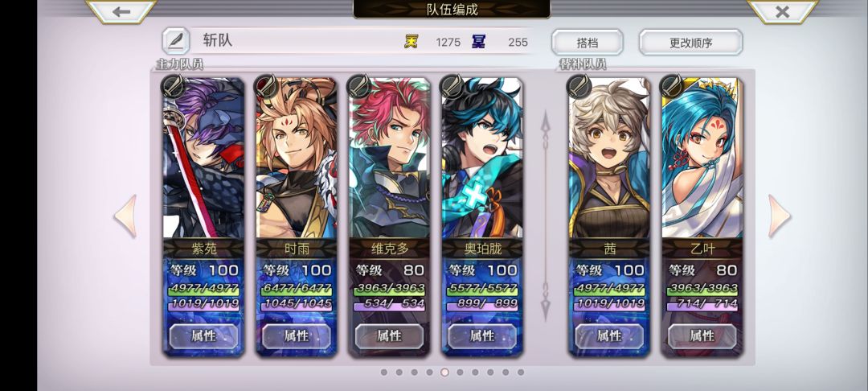The width and height of the screenshot is (868, 391).
Task: Click the sword icon on 茜's card
Action: tap(579, 86)
